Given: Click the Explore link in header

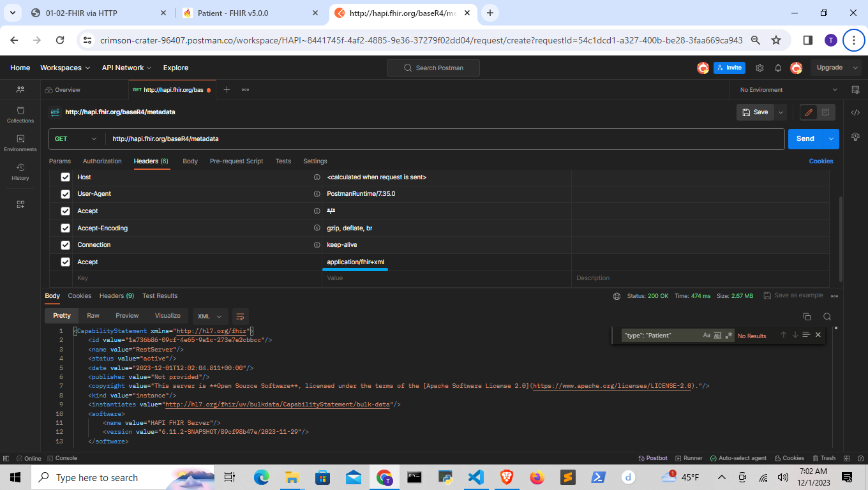Looking at the screenshot, I should tap(176, 68).
